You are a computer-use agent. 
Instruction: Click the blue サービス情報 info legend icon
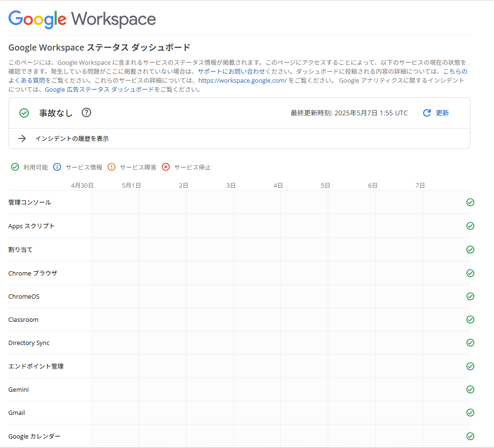57,167
